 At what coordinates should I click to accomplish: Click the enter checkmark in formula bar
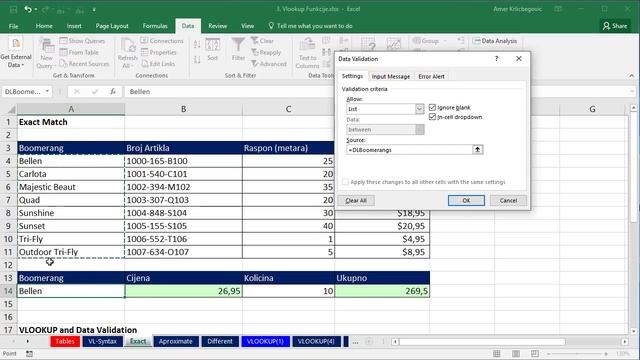[95, 91]
